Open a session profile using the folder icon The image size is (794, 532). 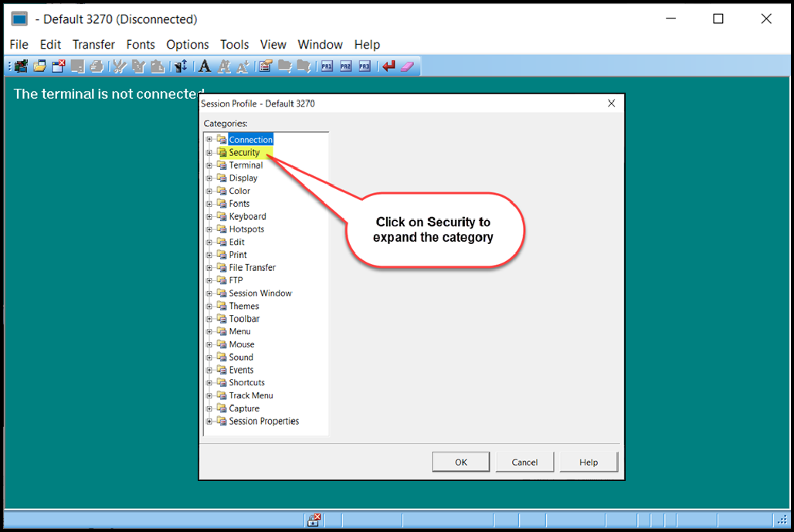pyautogui.click(x=39, y=66)
